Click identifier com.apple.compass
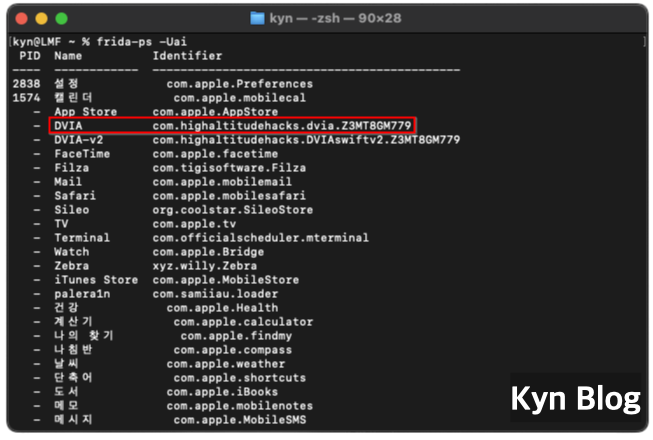Screen dimensions: 653x440 coord(232,350)
